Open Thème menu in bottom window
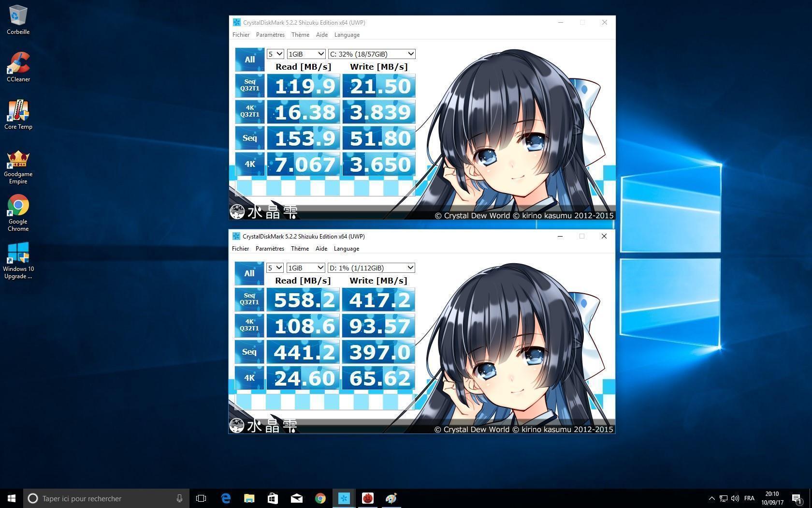 coord(300,249)
